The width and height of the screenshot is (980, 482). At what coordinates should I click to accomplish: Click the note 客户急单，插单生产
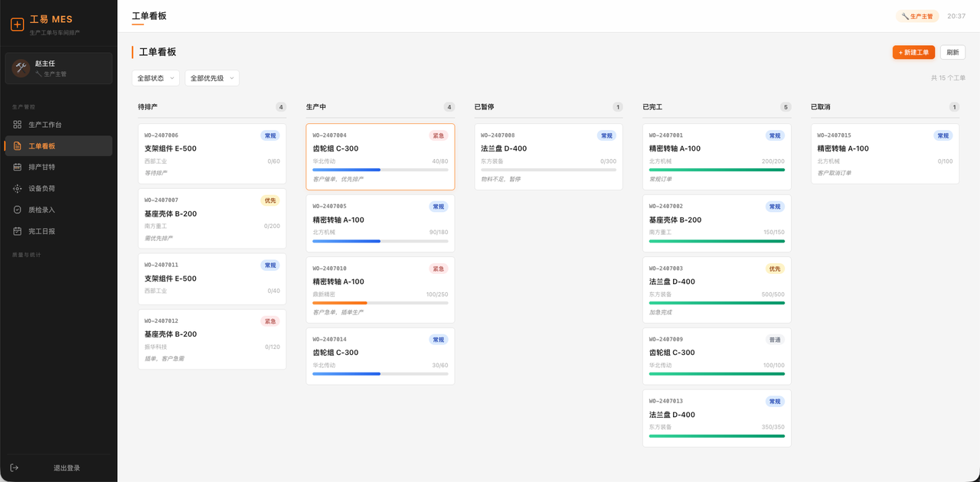coord(338,312)
